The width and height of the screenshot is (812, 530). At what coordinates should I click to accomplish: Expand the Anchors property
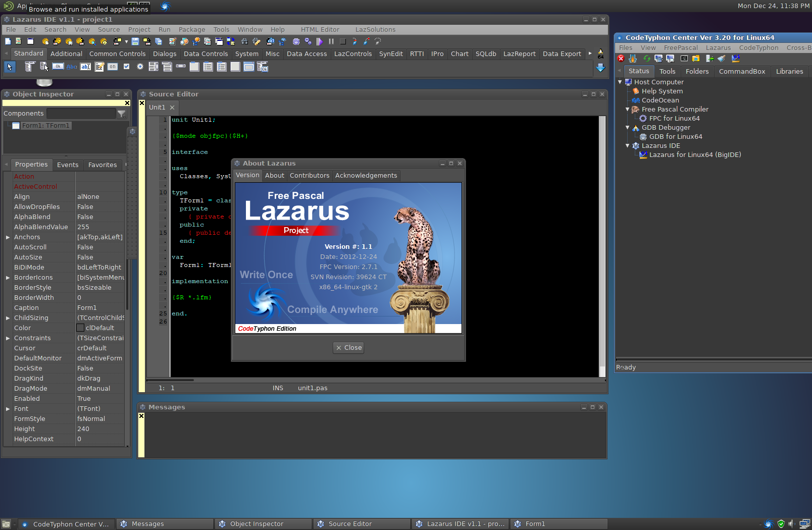[8, 237]
